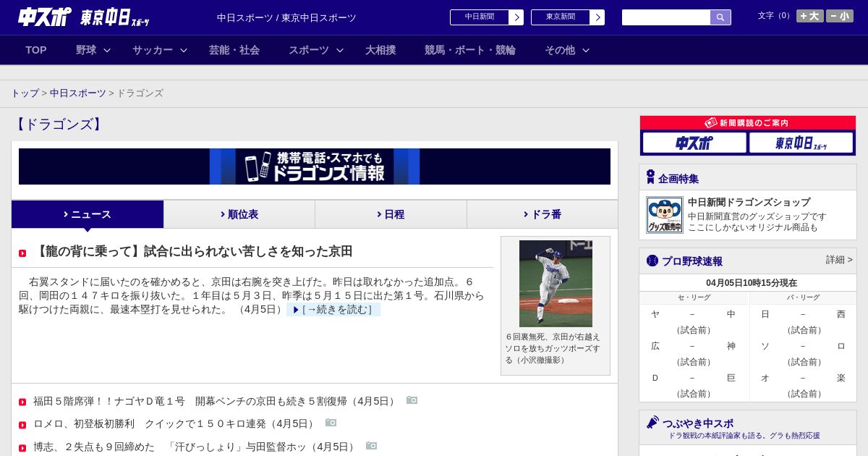Open the 携帯電話・スマホでもドラゴンズ情報 banner
The width and height of the screenshot is (868, 456).
(x=315, y=166)
